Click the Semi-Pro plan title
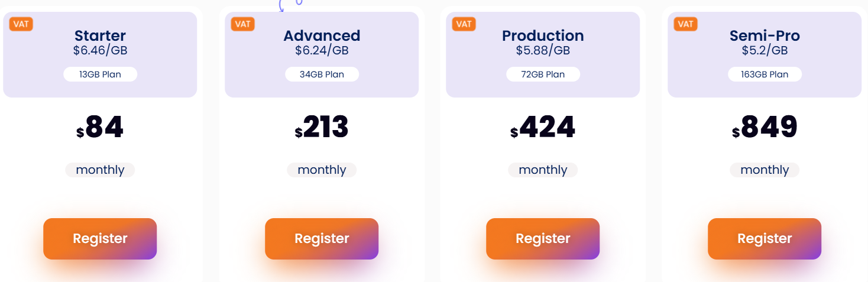The width and height of the screenshot is (868, 282). [765, 35]
